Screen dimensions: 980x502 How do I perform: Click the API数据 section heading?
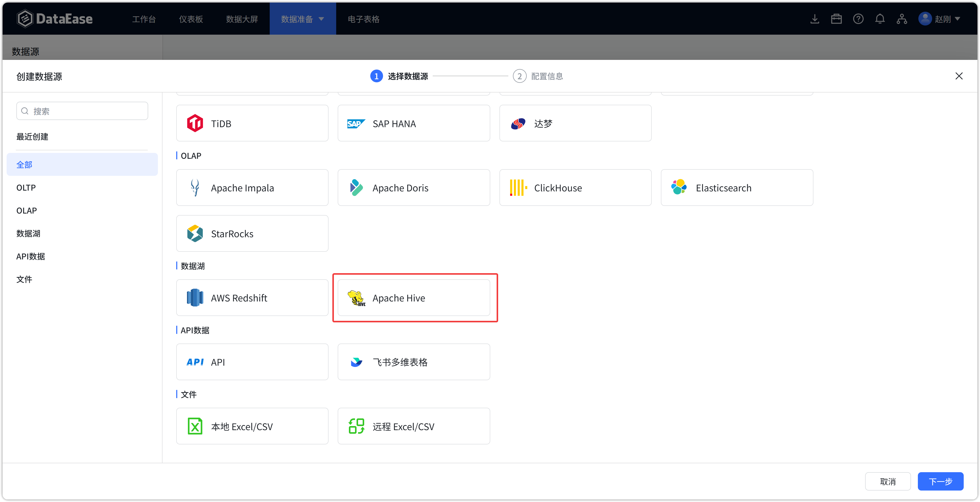pos(195,330)
